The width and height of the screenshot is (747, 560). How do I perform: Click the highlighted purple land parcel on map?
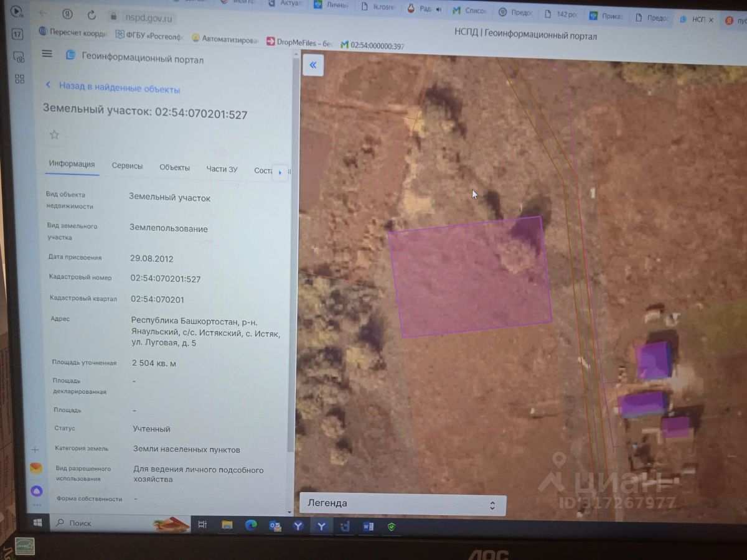[470, 278]
